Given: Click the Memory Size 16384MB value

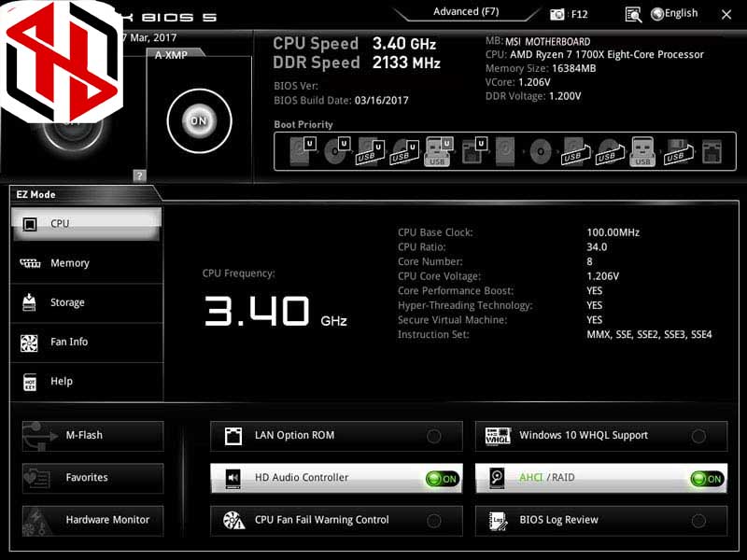Looking at the screenshot, I should (x=573, y=68).
